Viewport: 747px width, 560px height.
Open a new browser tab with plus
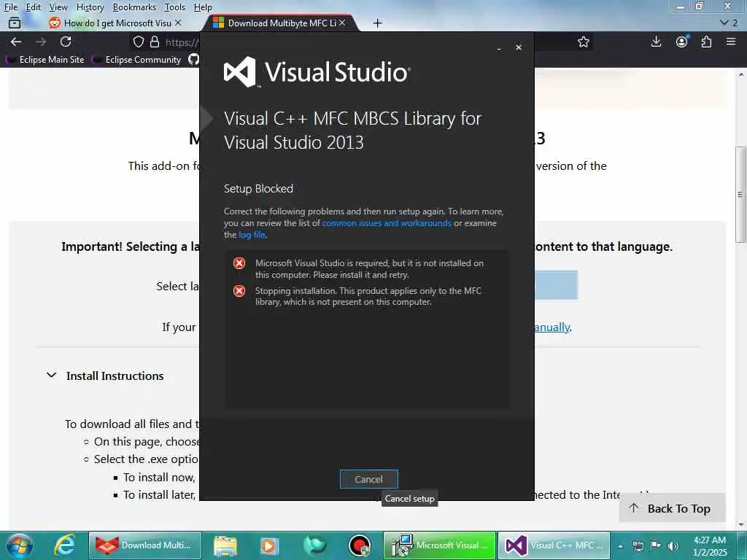tap(377, 23)
